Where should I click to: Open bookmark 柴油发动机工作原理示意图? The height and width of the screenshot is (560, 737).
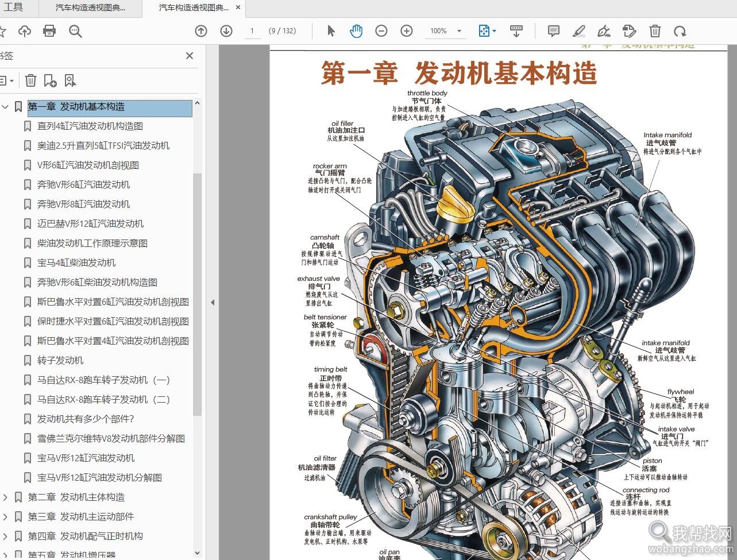pyautogui.click(x=92, y=244)
